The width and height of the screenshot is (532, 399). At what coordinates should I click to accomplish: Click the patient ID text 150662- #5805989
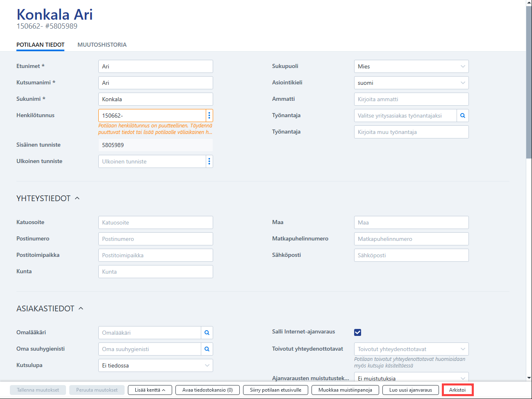[x=47, y=26]
